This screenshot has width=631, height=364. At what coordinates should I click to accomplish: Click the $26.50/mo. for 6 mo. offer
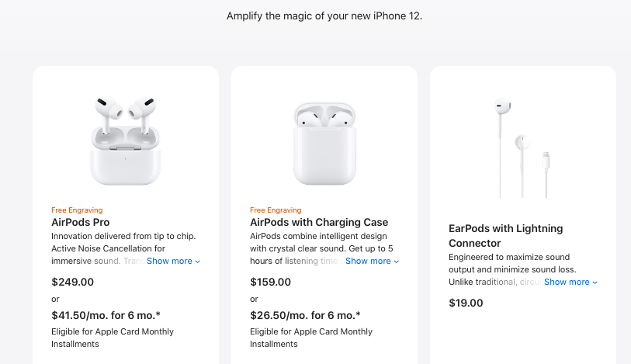coord(305,315)
